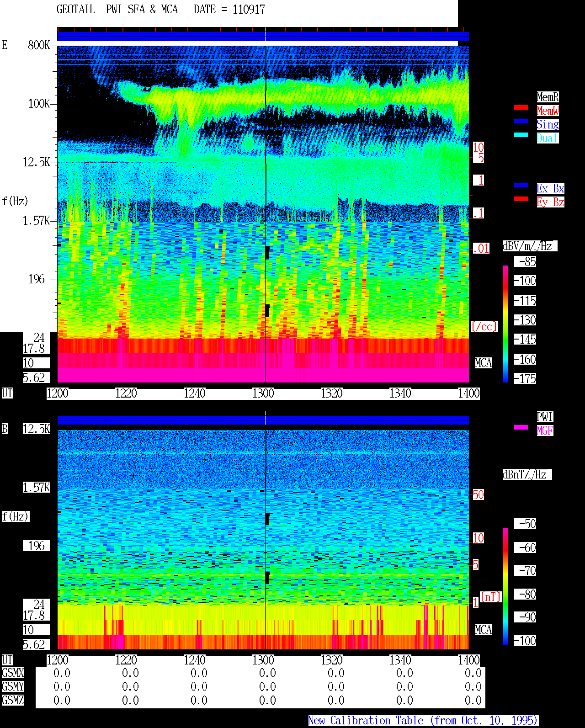Click the red [nT] axis label
585x728 pixels.
click(x=491, y=597)
